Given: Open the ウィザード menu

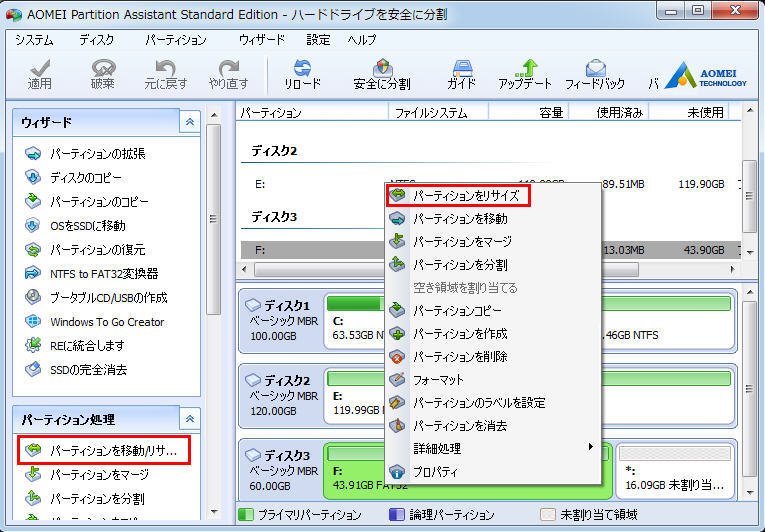Looking at the screenshot, I should [x=262, y=40].
